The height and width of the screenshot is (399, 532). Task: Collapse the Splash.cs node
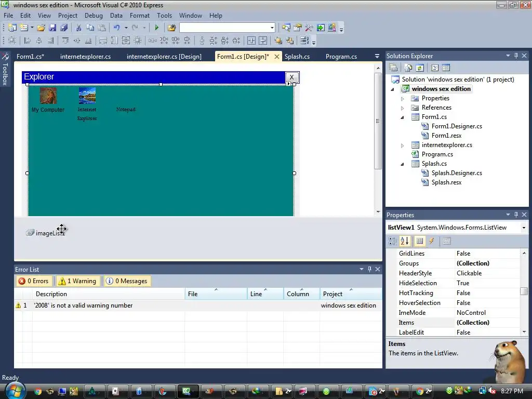click(403, 164)
